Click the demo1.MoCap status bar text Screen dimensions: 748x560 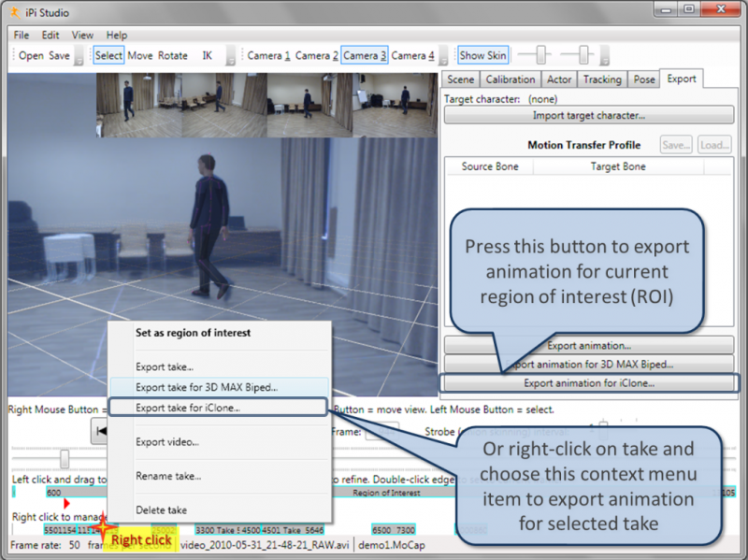391,545
